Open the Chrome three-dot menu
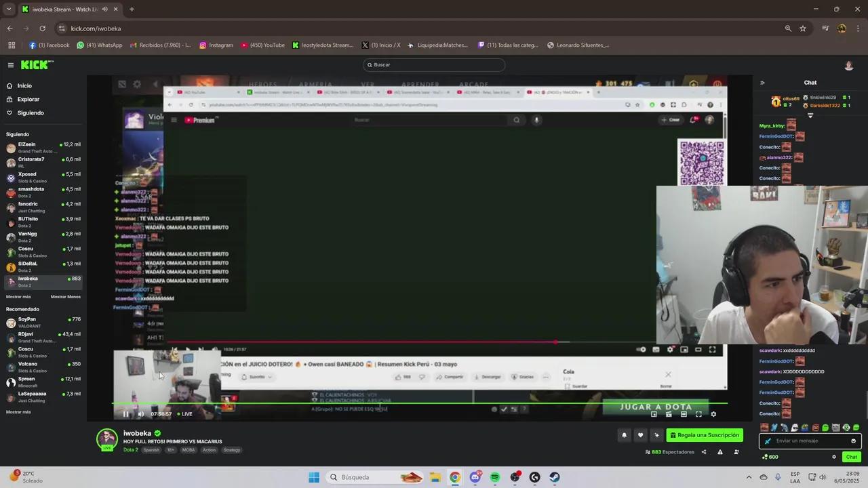868x488 pixels. click(858, 28)
